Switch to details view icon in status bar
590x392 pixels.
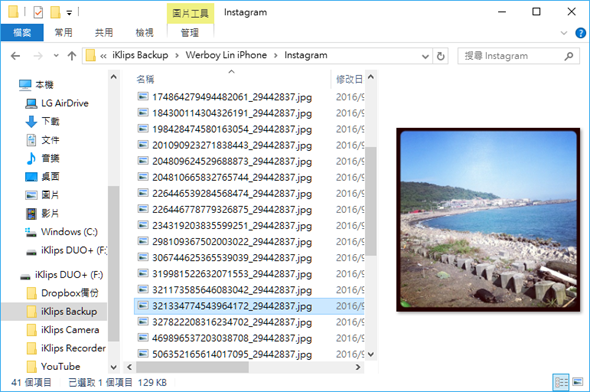(x=561, y=383)
